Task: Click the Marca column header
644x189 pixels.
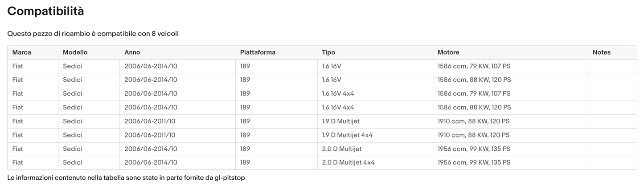Action: click(22, 52)
